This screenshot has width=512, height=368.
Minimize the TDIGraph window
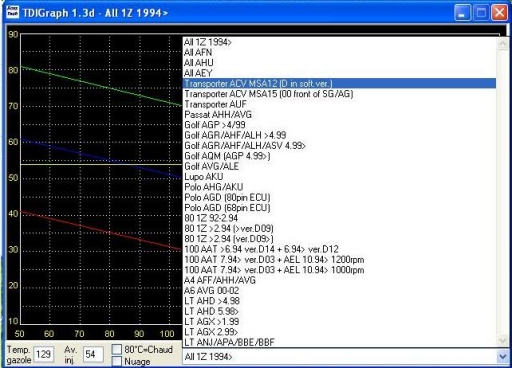(462, 13)
